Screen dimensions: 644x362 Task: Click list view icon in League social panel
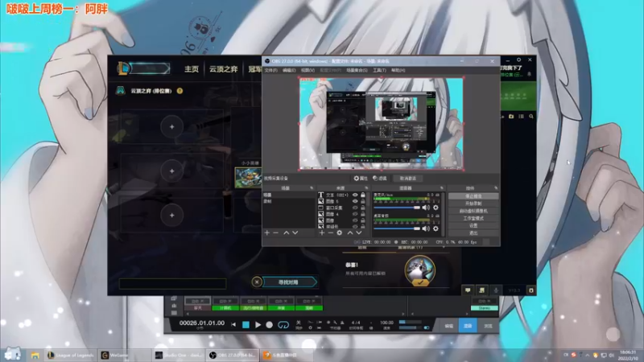521,117
